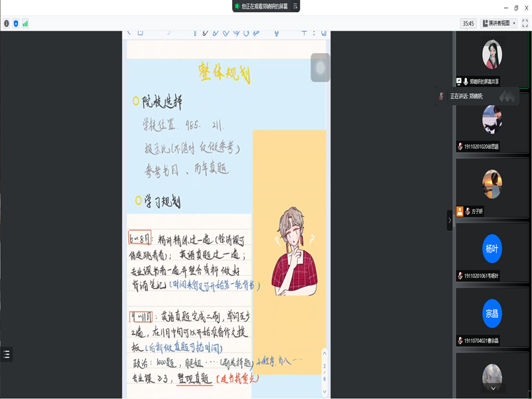532x399 pixels.
Task: Enter full screen with the corner-brackets icon
Action: 525,23
